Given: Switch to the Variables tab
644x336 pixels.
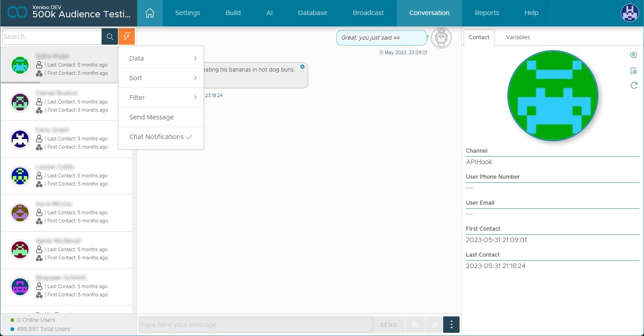Looking at the screenshot, I should click(x=517, y=37).
